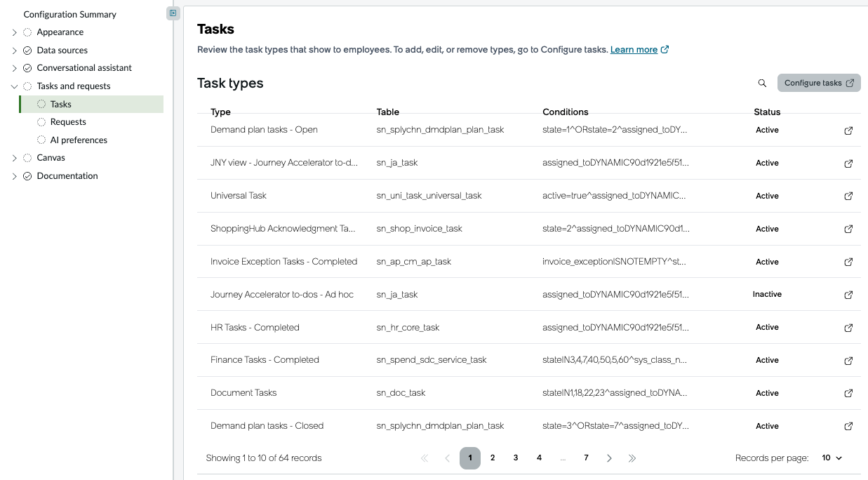Click Document Tasks type cell
This screenshot has width=868, height=480.
[243, 393]
